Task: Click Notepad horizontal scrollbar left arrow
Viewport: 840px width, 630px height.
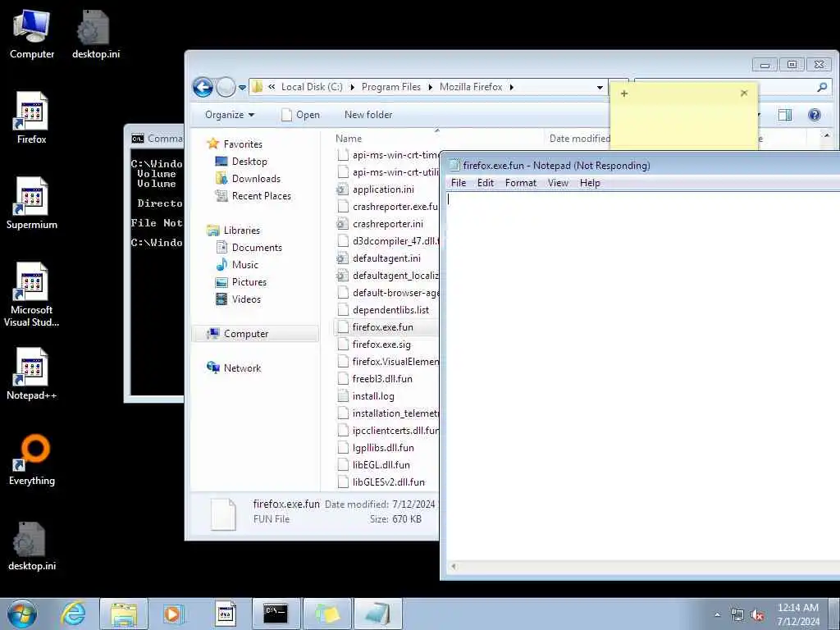Action: (454, 566)
